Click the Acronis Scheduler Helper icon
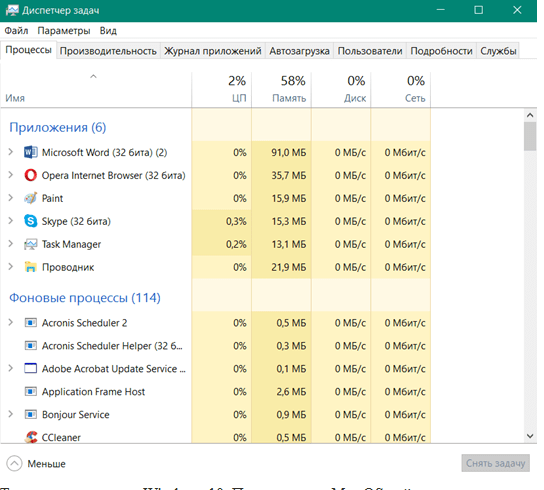544x490 pixels. (x=31, y=346)
